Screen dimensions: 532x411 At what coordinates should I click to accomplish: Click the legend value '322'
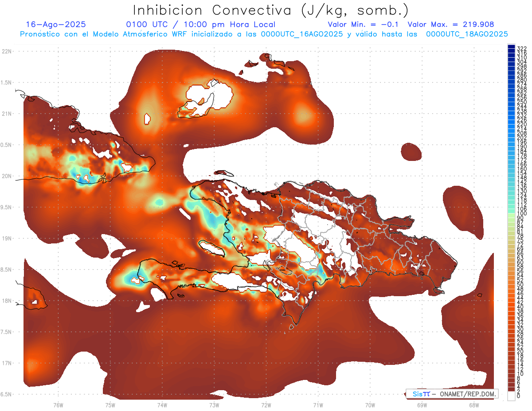click(x=522, y=48)
